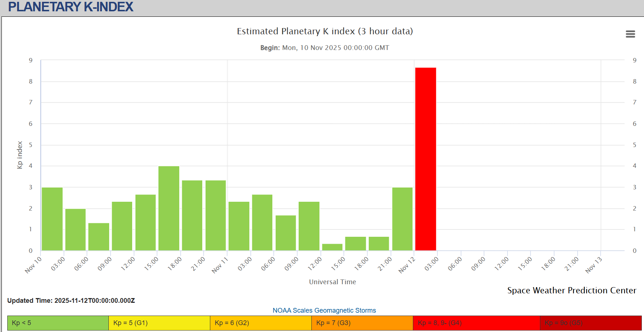The height and width of the screenshot is (332, 644).
Task: Select the orange Kp = 7 (G3) box
Action: [362, 323]
